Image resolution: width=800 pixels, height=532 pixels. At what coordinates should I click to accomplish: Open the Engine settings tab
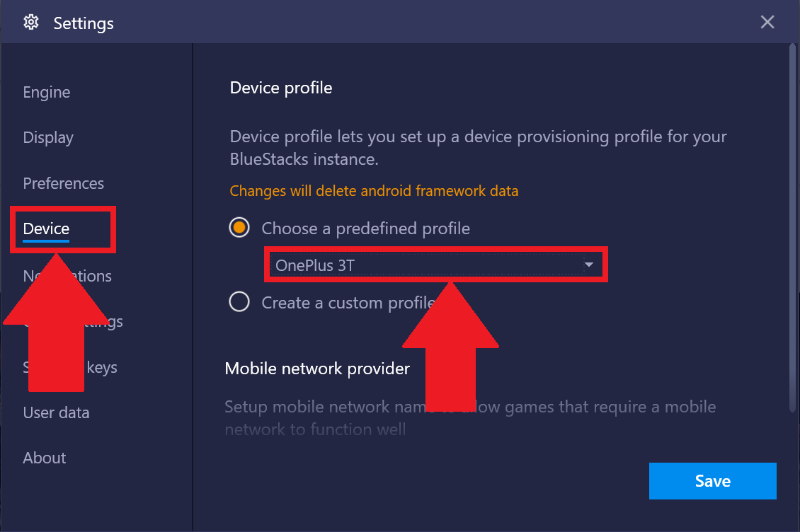click(47, 93)
